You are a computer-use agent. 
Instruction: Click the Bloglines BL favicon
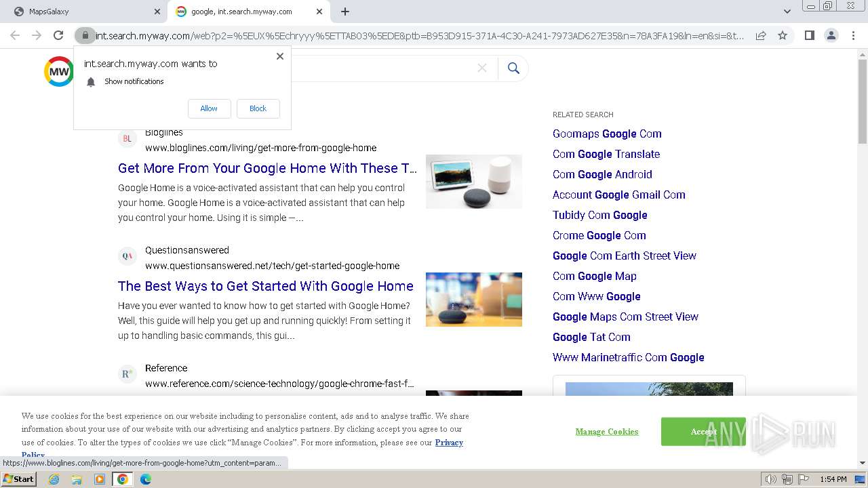click(127, 139)
